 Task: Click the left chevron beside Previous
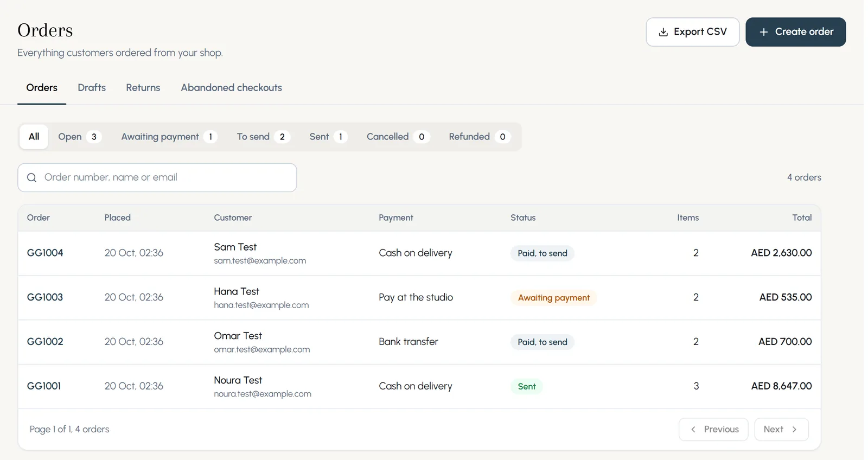[x=693, y=429]
